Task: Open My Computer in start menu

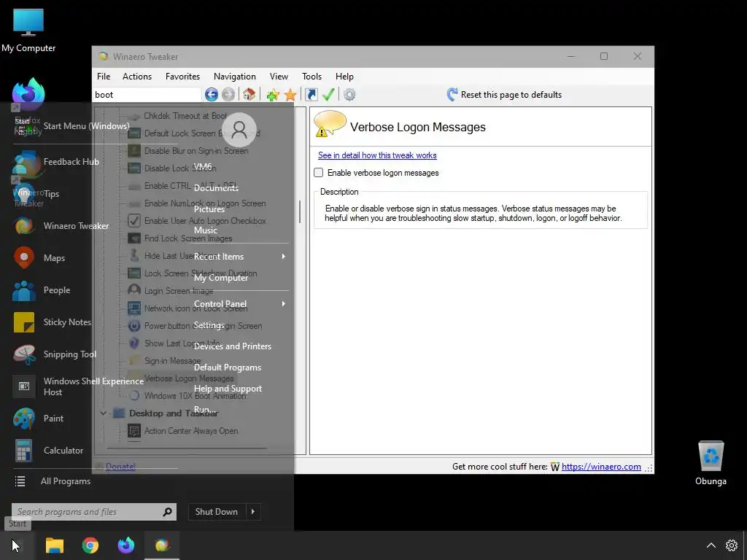Action: click(x=220, y=278)
